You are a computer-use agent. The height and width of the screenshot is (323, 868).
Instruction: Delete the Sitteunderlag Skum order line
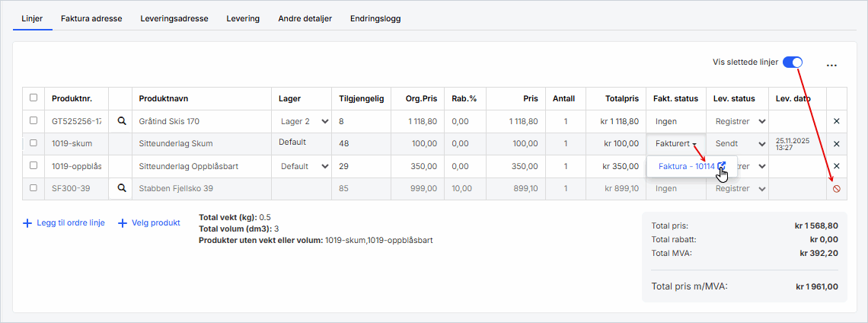(836, 144)
